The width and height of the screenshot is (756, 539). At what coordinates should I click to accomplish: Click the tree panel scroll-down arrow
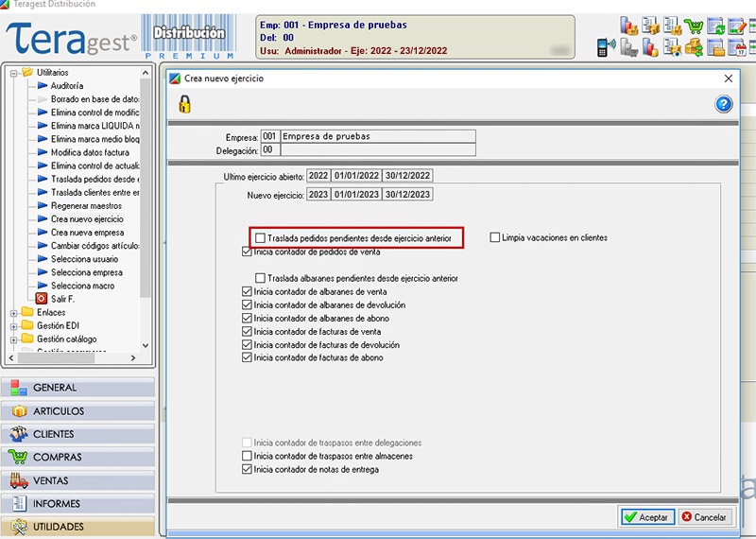pyautogui.click(x=146, y=345)
